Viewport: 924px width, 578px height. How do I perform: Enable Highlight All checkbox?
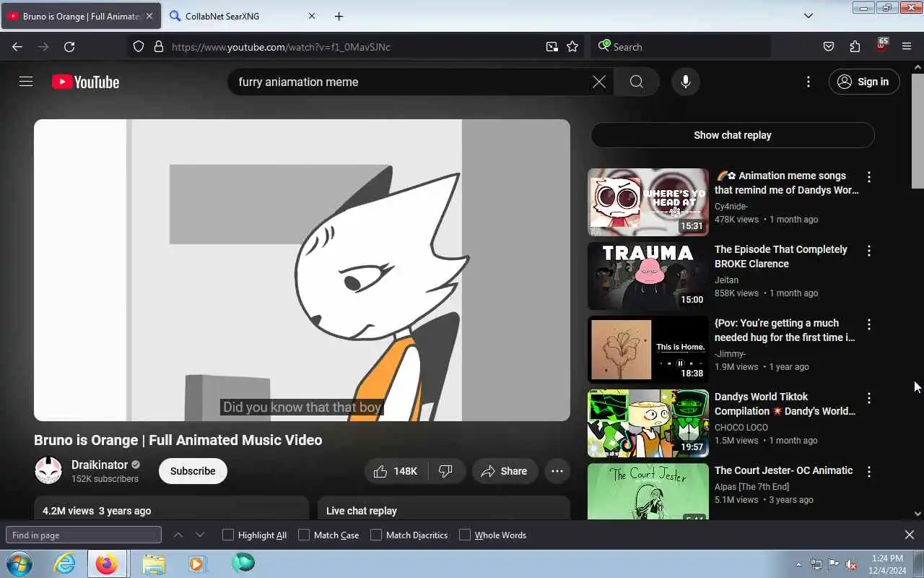point(228,535)
